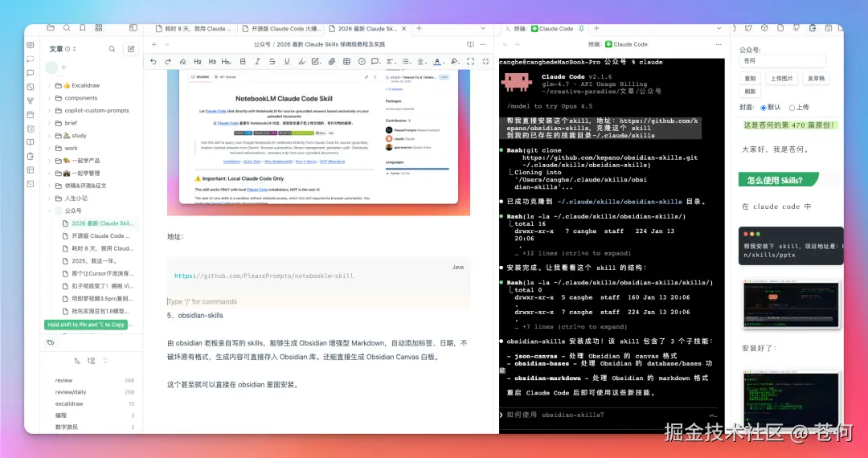Toggle bold formatting in editor toolbar
This screenshot has height=458, width=868.
(243, 61)
